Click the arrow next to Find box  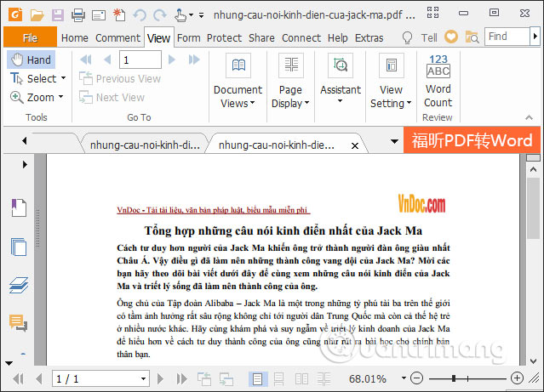coord(535,37)
